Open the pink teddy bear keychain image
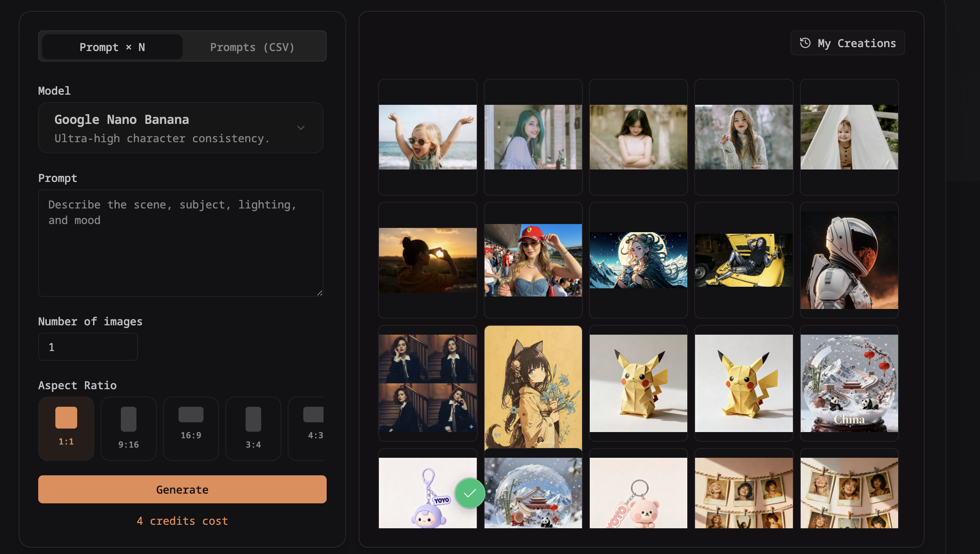The width and height of the screenshot is (980, 554). [x=639, y=493]
